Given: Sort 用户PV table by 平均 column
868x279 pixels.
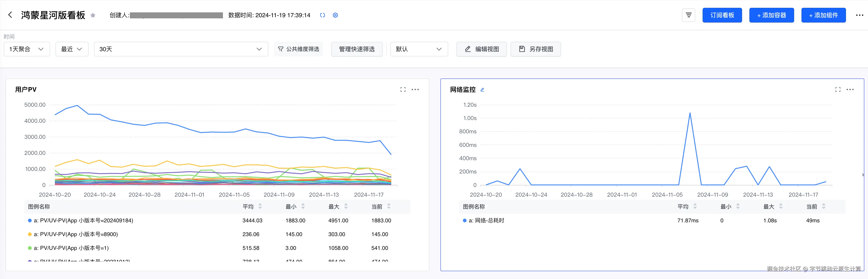Looking at the screenshot, I should (260, 206).
